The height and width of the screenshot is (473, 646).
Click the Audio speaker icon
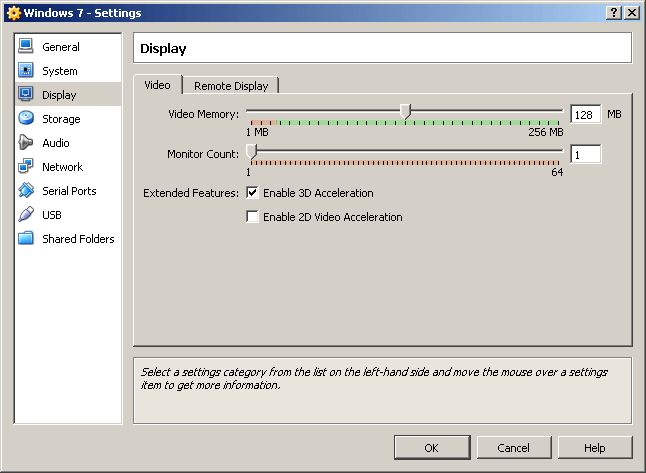(x=26, y=142)
